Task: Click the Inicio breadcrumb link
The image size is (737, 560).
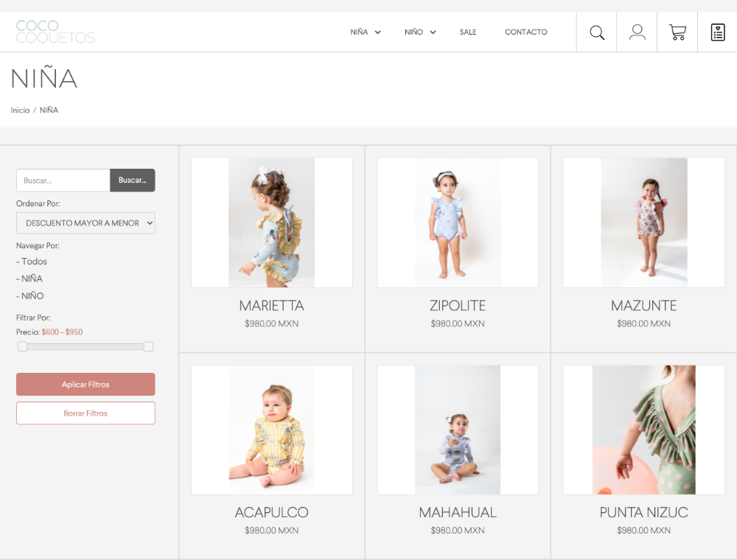Action: [20, 111]
